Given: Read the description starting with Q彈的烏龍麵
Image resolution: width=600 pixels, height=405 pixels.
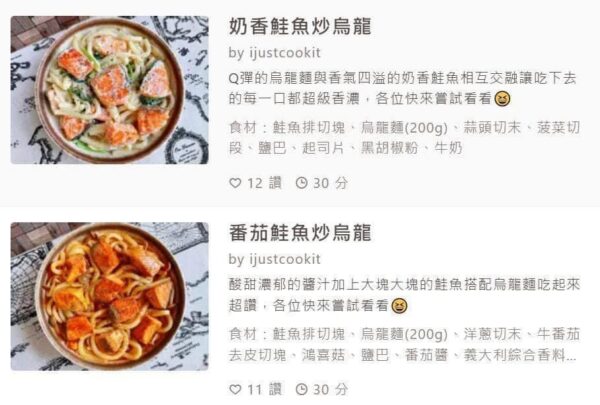Looking at the screenshot, I should click(403, 88).
